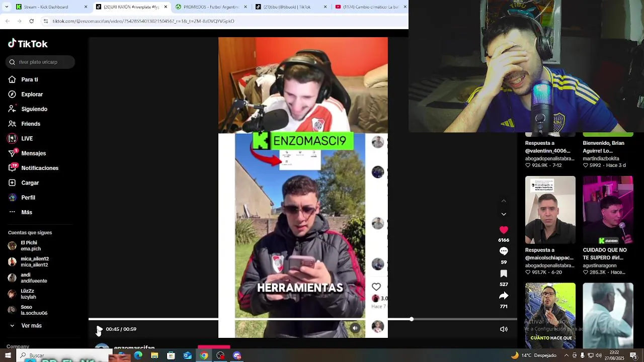This screenshot has width=644, height=362.
Task: Switch to tibu (@tibuok) TikTok tab
Action: (291, 7)
